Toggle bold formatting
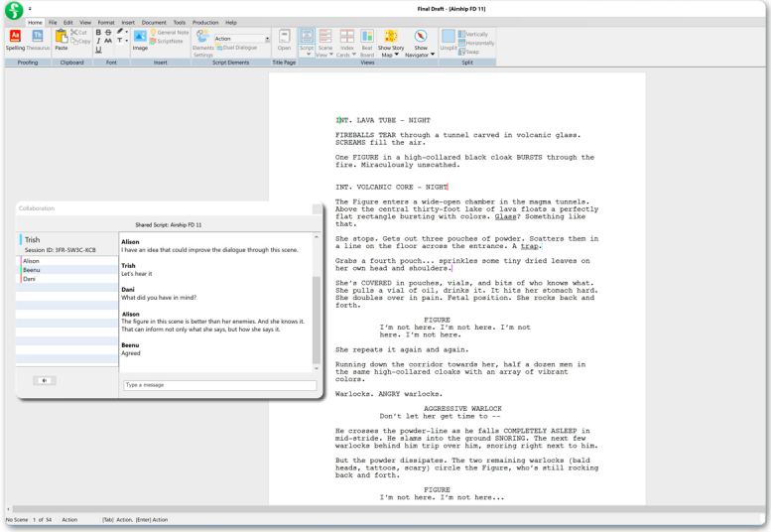This screenshot has height=532, width=771. 98,33
